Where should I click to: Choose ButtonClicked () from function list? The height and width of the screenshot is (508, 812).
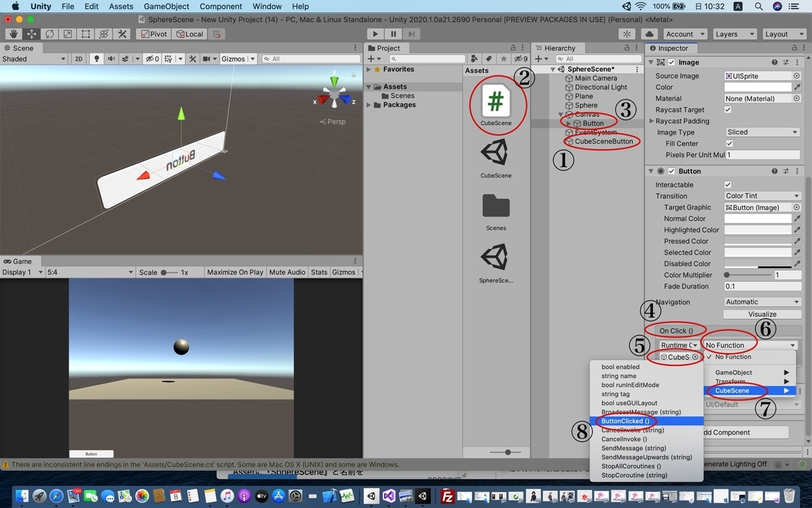[x=646, y=421]
